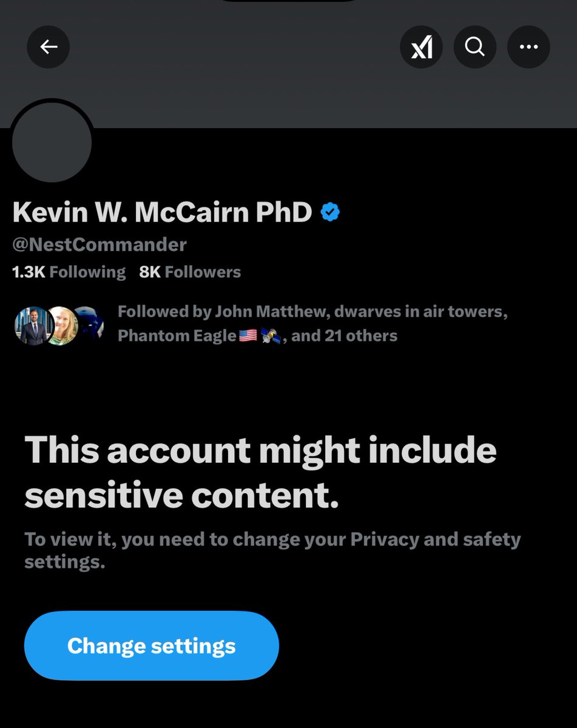Open Grok from the xAI icon
577x728 pixels.
[421, 47]
